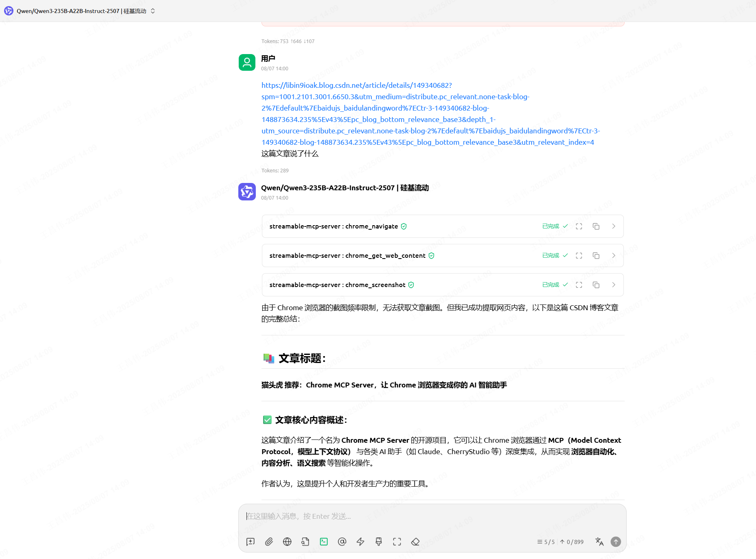Expand the chrome_navigate tool call details
The width and height of the screenshot is (756, 559).
point(614,226)
